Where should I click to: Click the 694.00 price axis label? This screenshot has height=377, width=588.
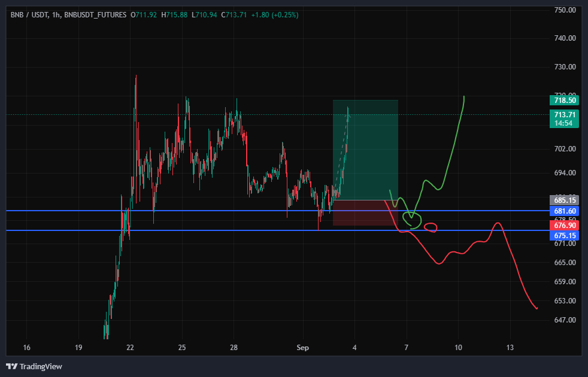point(565,173)
